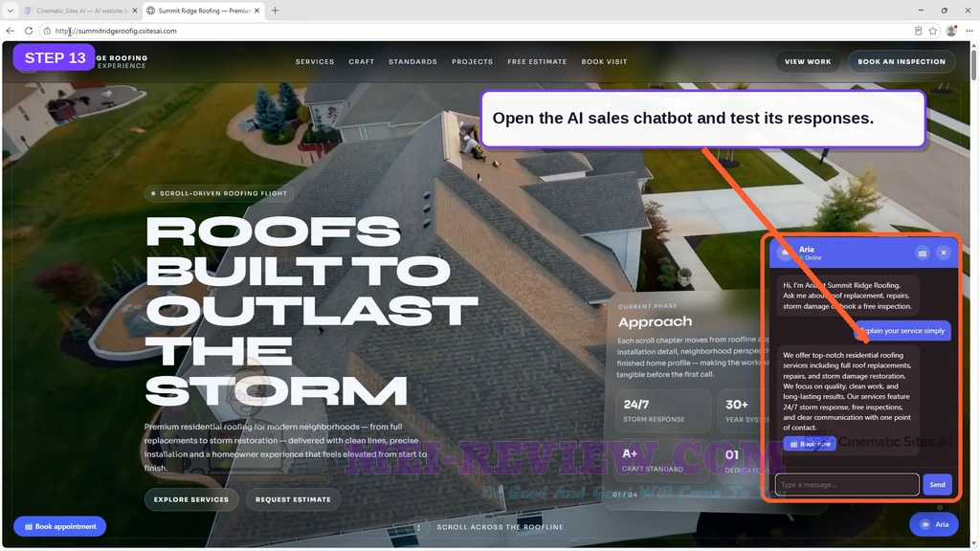Send the chat message with Send button
Image resolution: width=980 pixels, height=551 pixels.
click(x=937, y=484)
